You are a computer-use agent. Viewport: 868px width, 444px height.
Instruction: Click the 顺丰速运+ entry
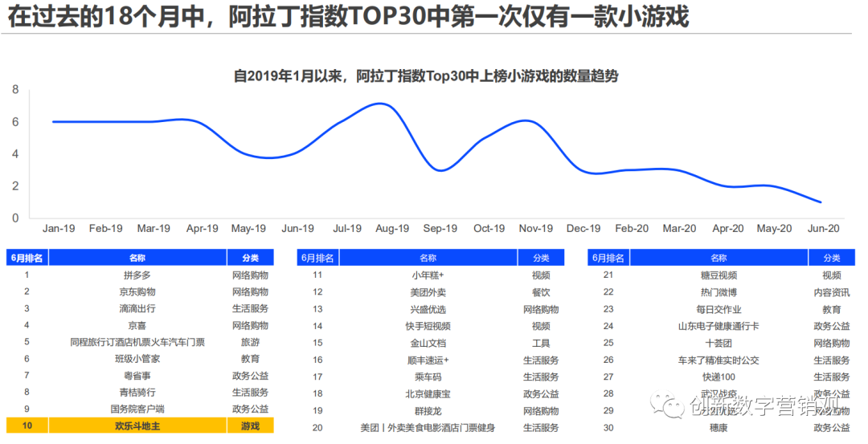428,360
